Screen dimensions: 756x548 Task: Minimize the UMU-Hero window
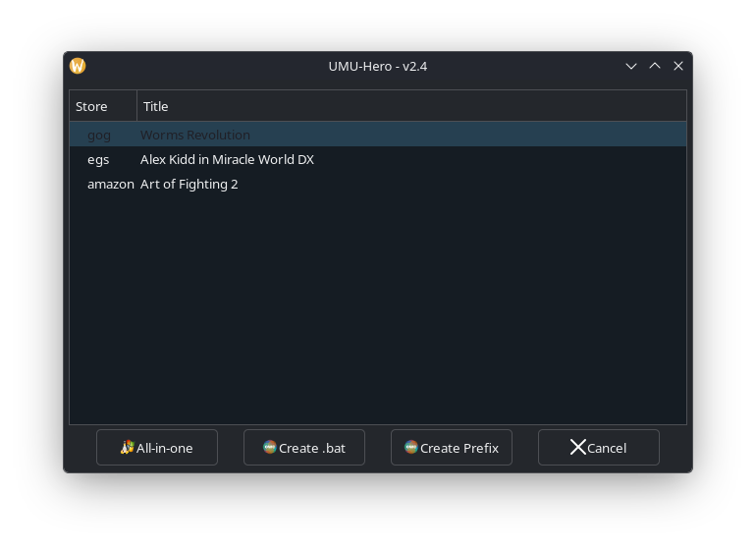click(631, 66)
